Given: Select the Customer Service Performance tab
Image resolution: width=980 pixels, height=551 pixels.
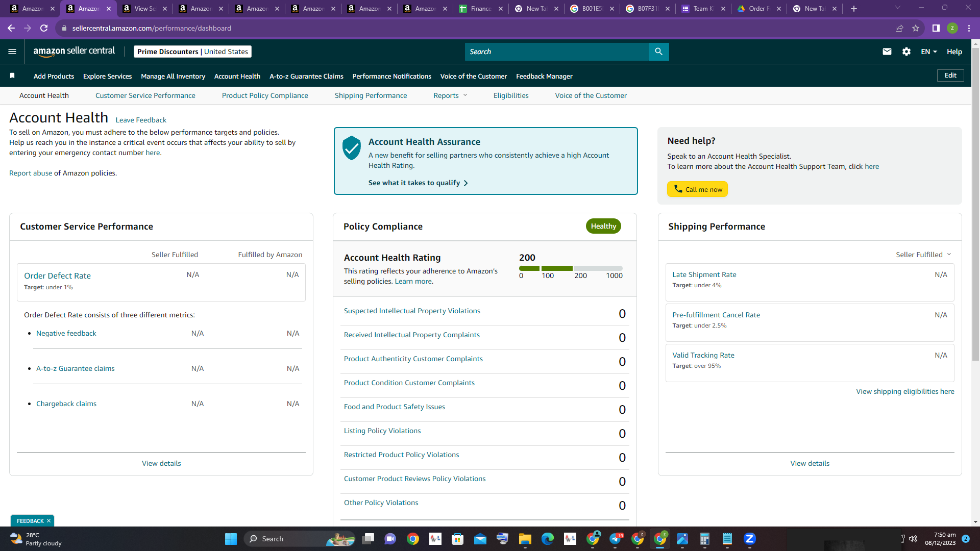Looking at the screenshot, I should coord(145,95).
